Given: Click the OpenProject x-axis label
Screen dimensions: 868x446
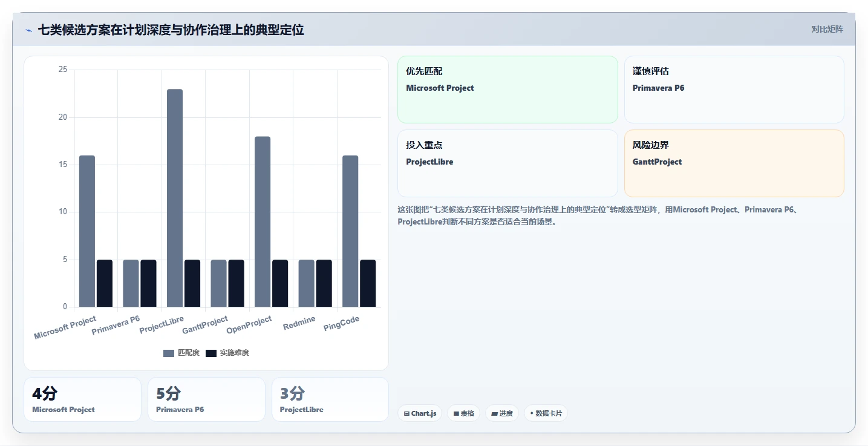Looking at the screenshot, I should click(x=249, y=325).
